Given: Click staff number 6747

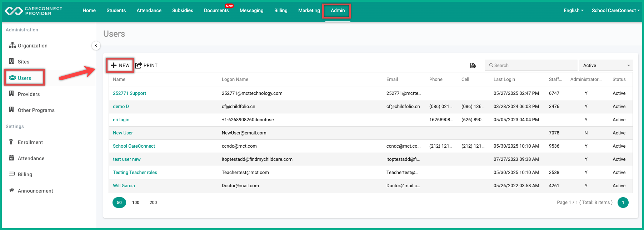Looking at the screenshot, I should (554, 93).
